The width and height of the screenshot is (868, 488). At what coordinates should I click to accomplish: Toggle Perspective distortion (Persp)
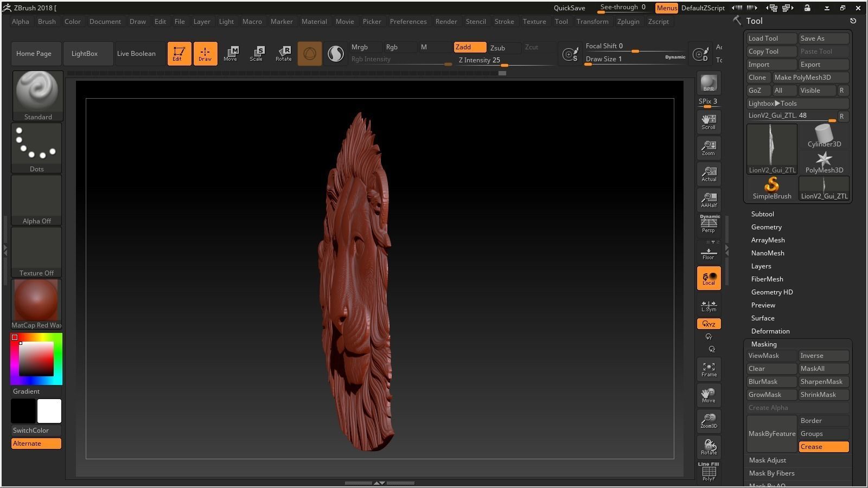click(709, 226)
